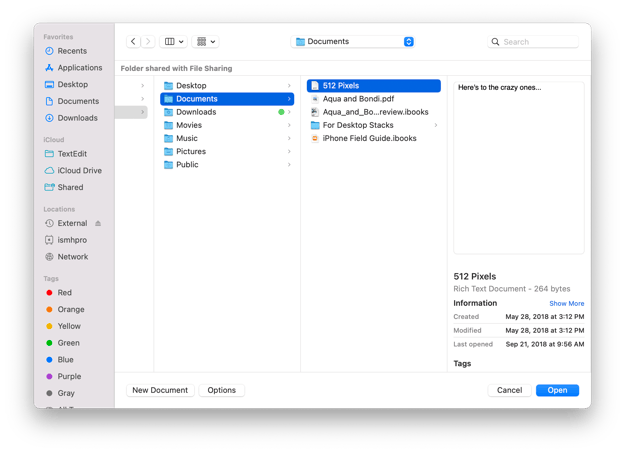This screenshot has height=453, width=625.
Task: Go back with the left chevron button
Action: [133, 41]
